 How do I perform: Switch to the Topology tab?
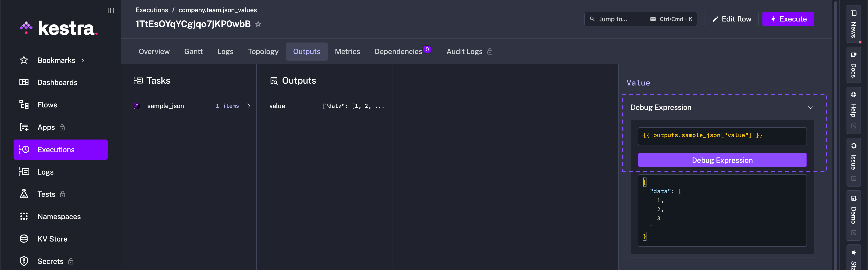coord(263,51)
